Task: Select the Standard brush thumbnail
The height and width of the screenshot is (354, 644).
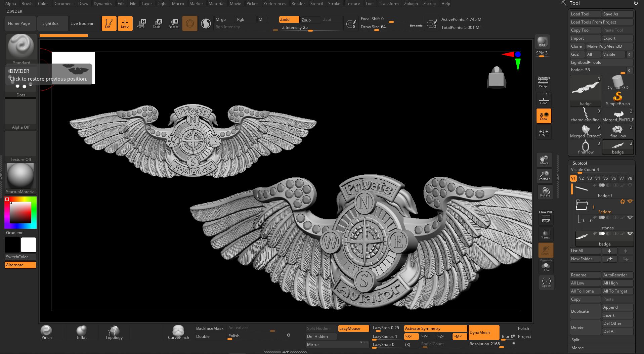Action: (21, 49)
